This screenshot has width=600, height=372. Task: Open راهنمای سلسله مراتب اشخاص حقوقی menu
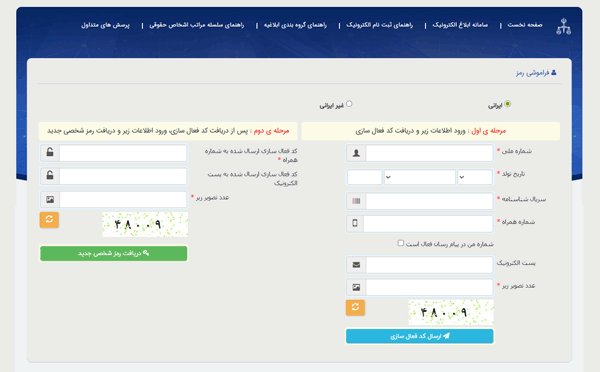click(x=196, y=25)
